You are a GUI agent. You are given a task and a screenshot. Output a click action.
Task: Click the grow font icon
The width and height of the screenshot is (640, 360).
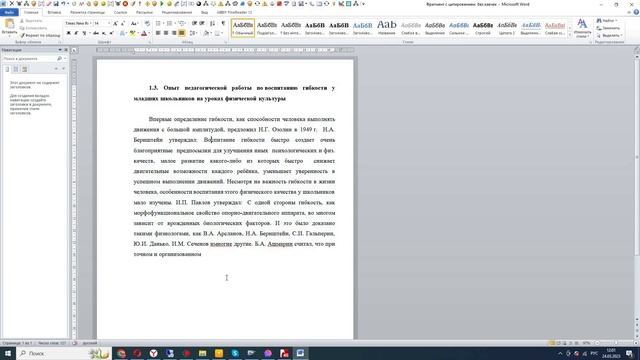(x=116, y=23)
